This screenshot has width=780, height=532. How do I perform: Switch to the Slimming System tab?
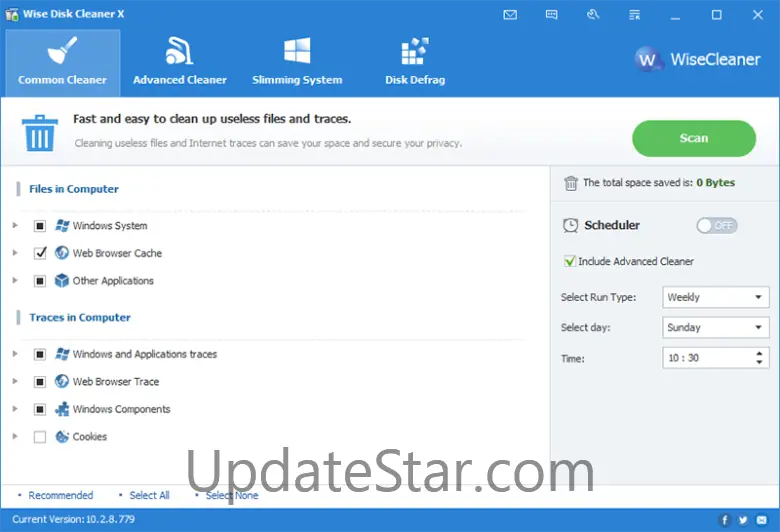[297, 63]
